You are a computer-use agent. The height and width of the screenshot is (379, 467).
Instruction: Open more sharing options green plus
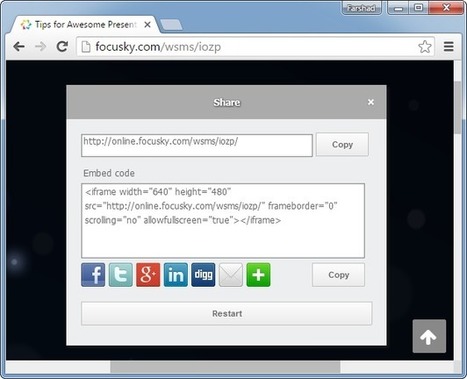point(258,275)
